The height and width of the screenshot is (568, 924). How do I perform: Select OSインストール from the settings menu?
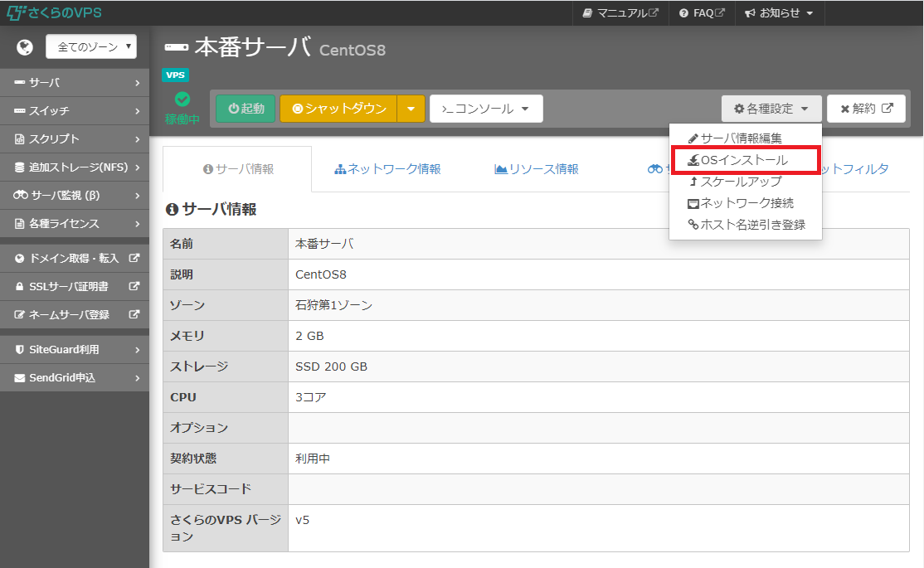tap(744, 160)
